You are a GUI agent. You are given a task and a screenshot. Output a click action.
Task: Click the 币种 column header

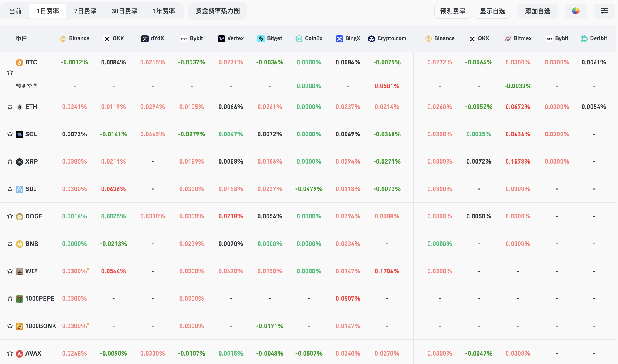[21, 38]
